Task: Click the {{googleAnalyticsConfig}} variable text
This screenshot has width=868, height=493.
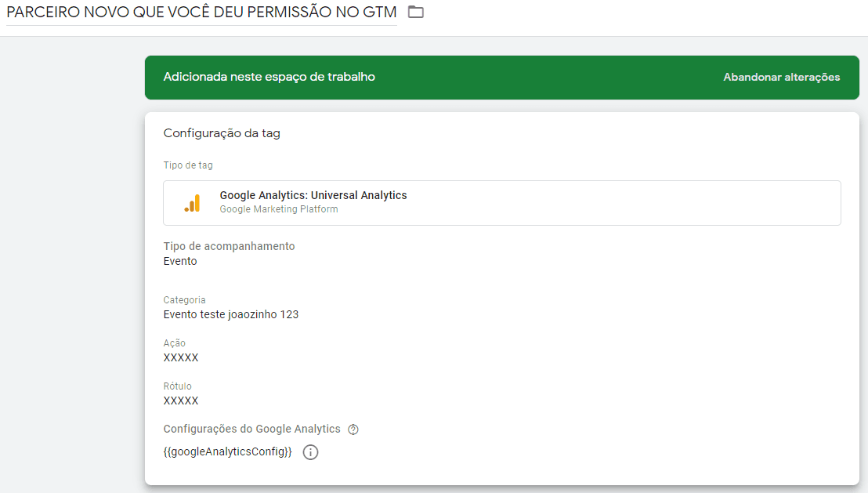Action: (x=227, y=451)
